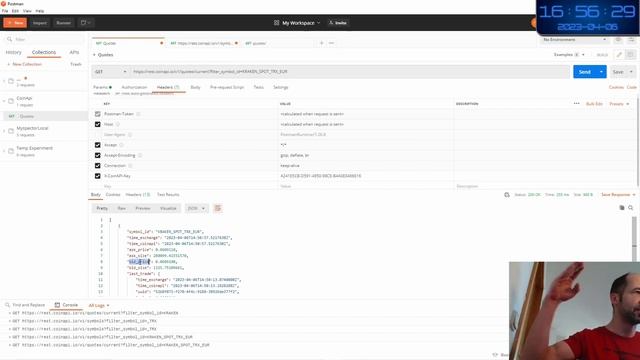
Task: Click the orange New button
Action: tap(15, 23)
